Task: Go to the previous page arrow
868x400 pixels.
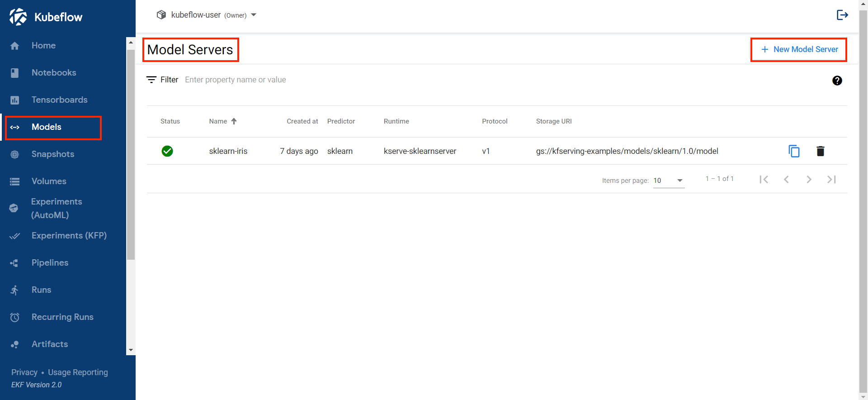Action: (787, 180)
